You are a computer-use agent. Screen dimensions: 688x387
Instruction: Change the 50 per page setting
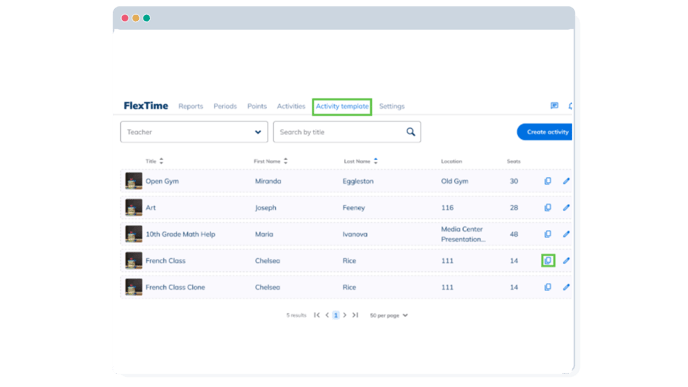click(388, 315)
